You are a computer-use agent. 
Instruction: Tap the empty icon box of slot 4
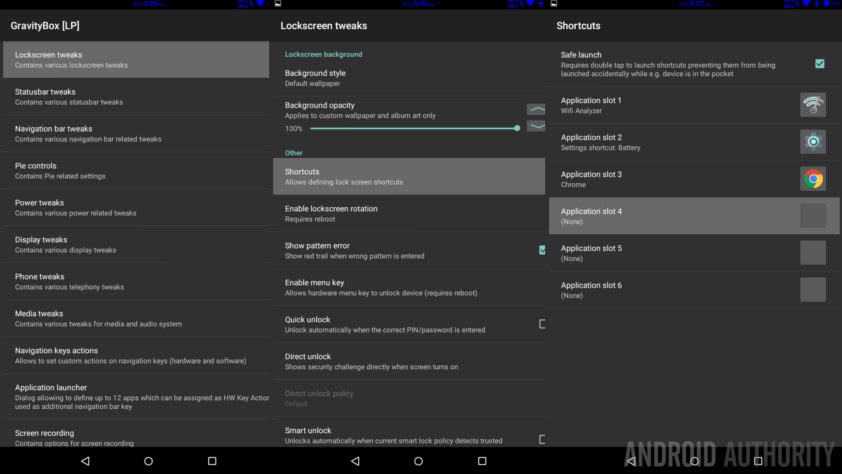tap(812, 216)
